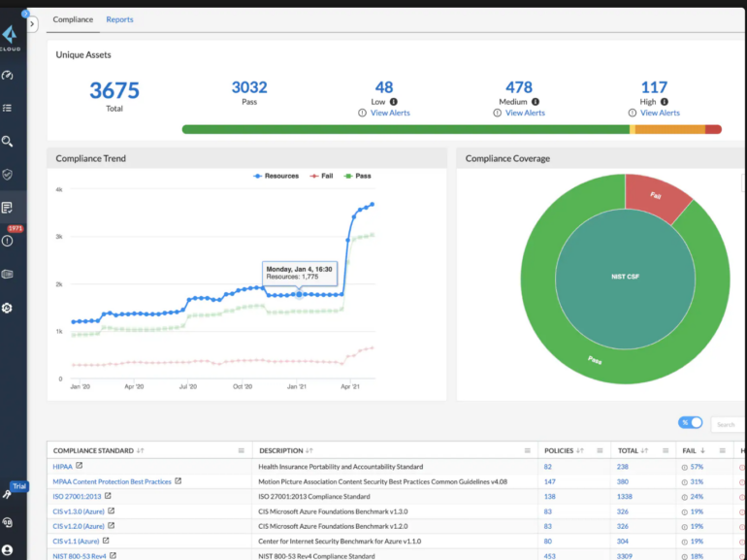Toggle the Fail series in chart legend
Screen dimensions: 747x560
point(320,176)
